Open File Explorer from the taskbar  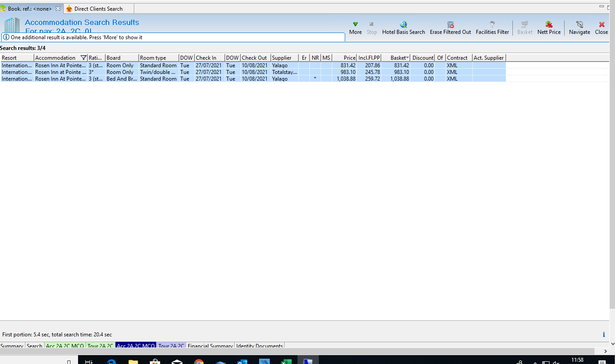coord(133,362)
